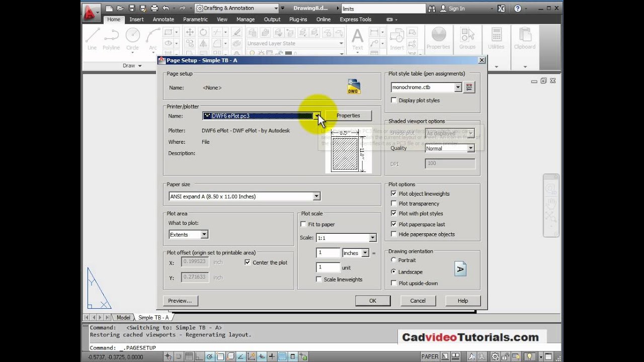Switch to the Model layout tab
Viewport: 644px width, 362px height.
[x=123, y=318]
